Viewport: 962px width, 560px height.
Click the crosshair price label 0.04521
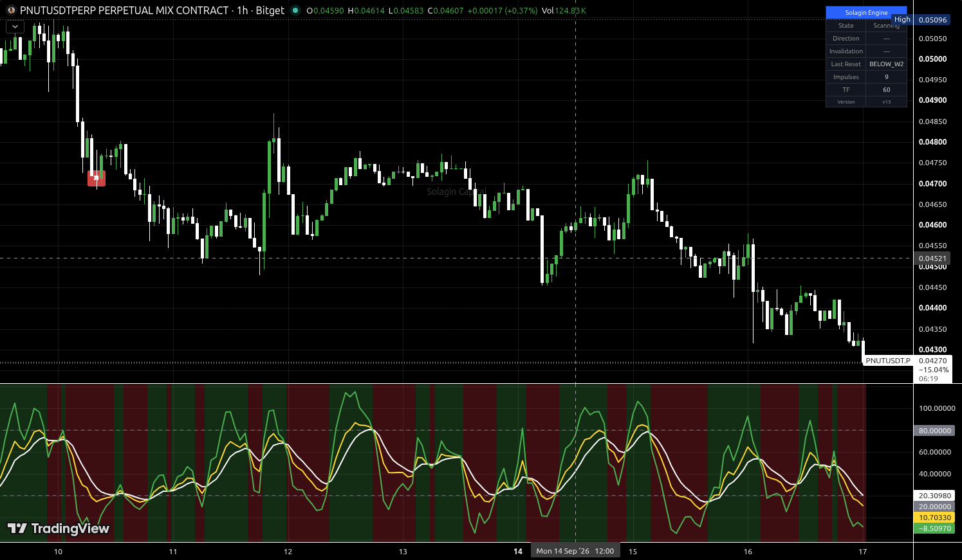(x=932, y=258)
